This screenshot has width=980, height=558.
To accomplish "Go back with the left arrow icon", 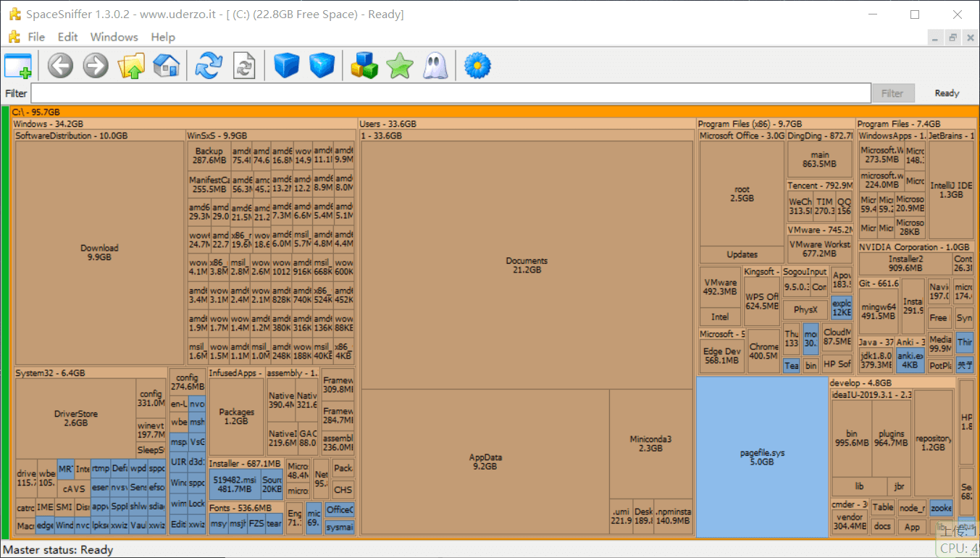I will (60, 66).
